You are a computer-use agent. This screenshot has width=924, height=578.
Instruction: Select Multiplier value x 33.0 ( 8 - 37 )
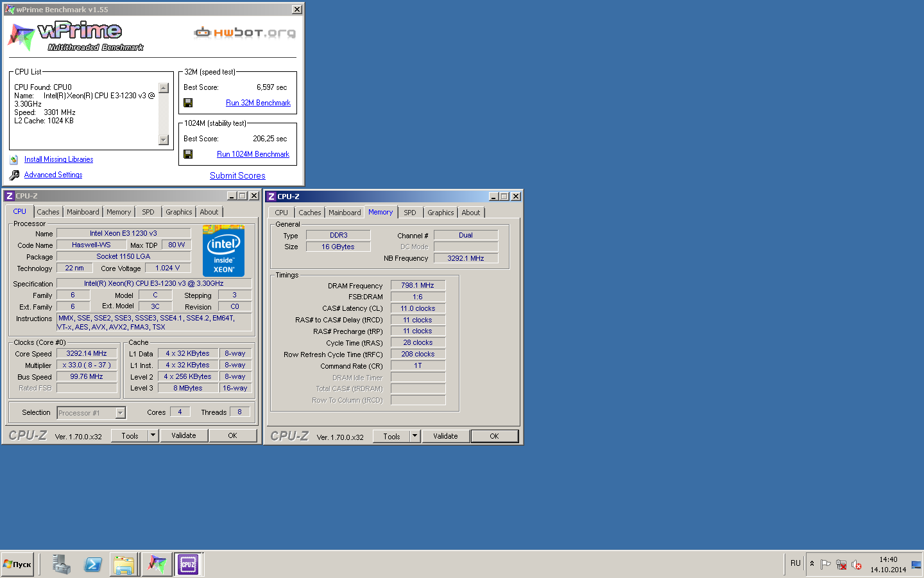87,365
